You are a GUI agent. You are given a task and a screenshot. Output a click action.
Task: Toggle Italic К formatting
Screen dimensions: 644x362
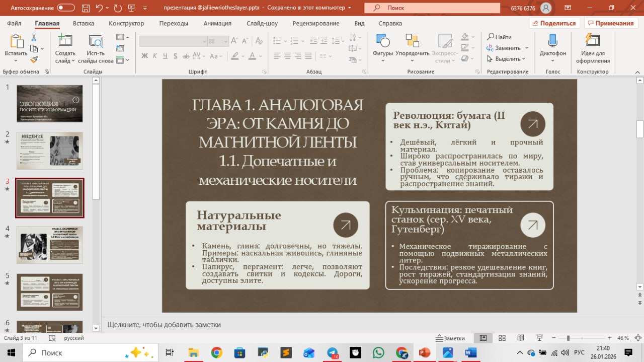(156, 56)
